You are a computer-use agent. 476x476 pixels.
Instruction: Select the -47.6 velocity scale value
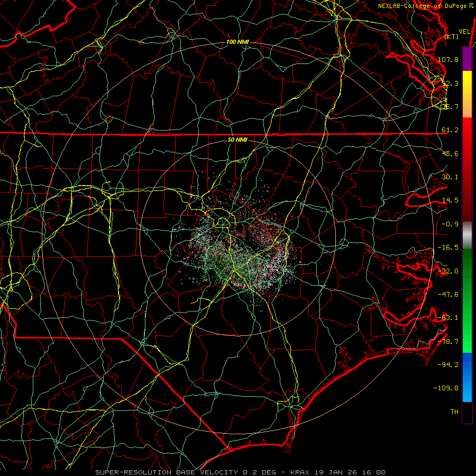[x=448, y=295]
